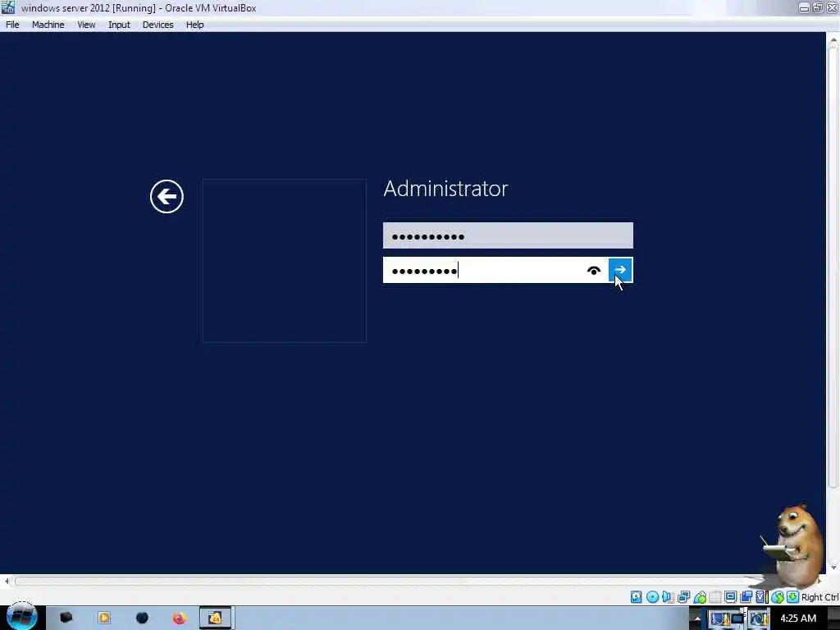Click the audio status icon
Viewport: 840px width, 630px height.
(x=667, y=597)
